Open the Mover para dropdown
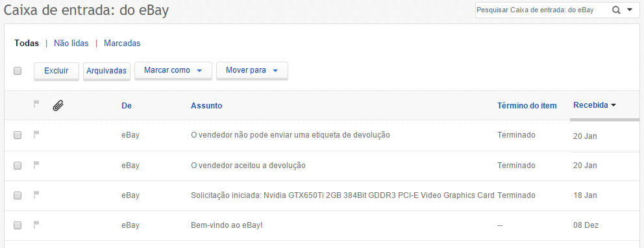Viewport: 644px width, 248px height. coord(252,70)
